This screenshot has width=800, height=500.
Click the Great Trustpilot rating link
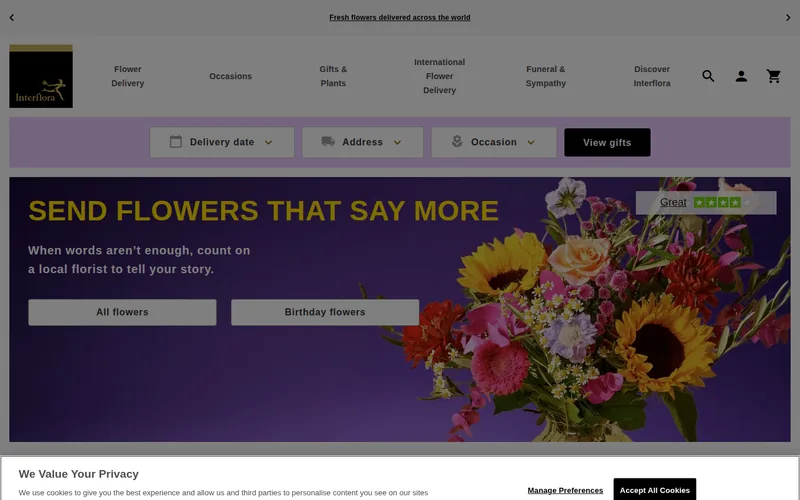673,202
